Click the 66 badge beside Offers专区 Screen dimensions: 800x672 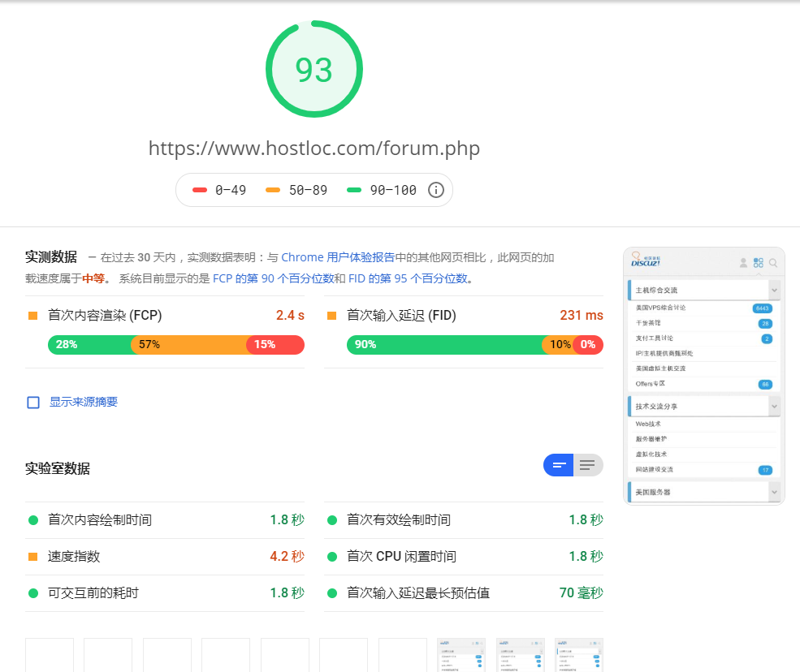(765, 385)
